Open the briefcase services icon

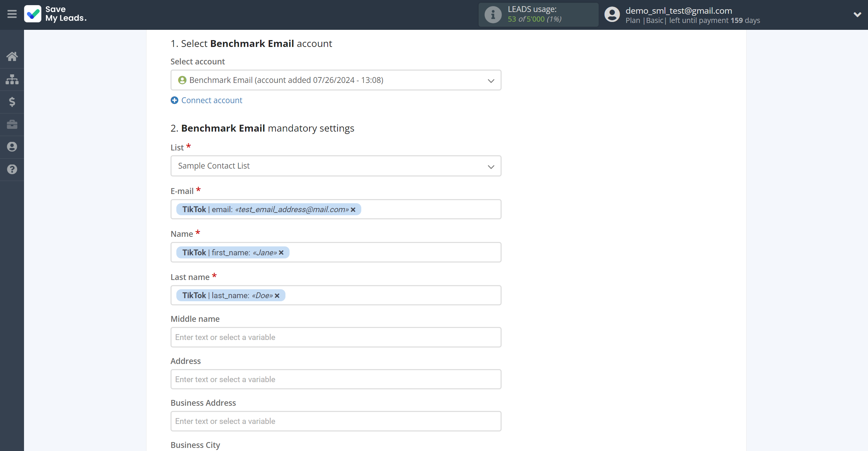[x=12, y=124]
